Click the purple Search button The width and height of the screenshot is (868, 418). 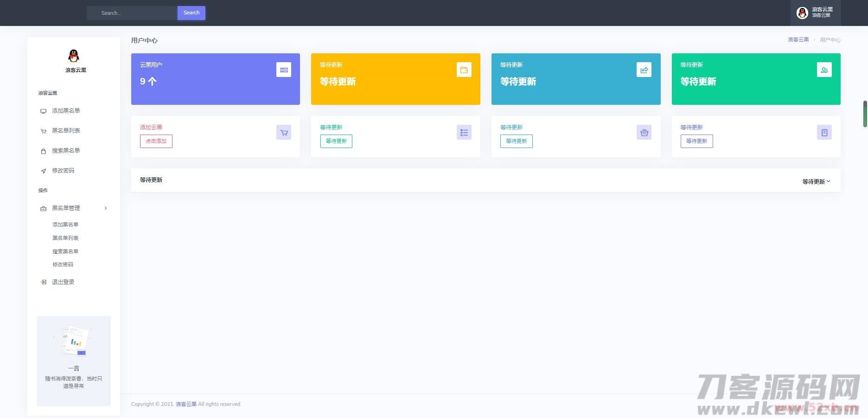point(191,13)
